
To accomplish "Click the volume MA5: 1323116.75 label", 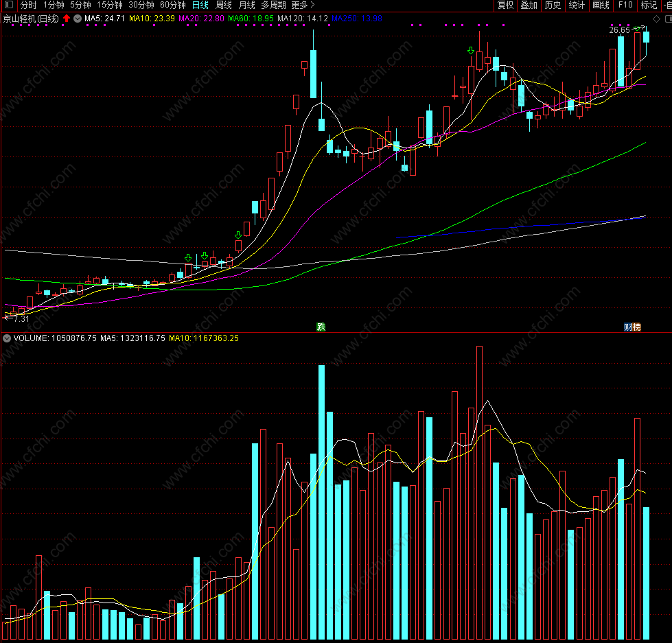I will point(132,338).
